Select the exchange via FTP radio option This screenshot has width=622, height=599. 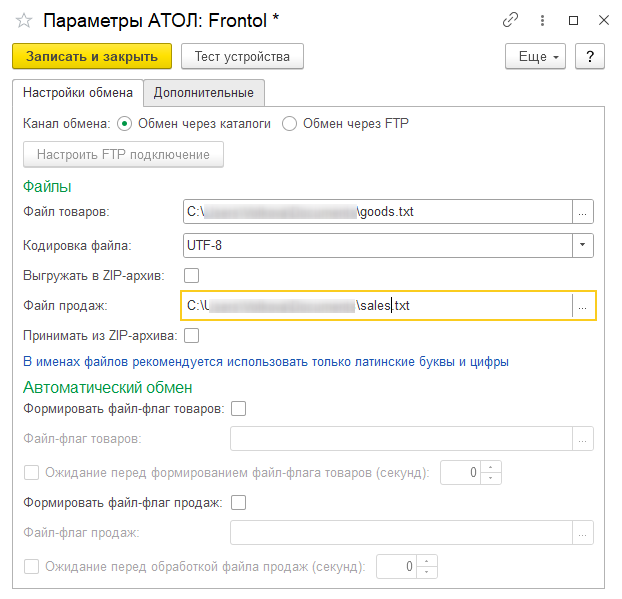pyautogui.click(x=290, y=124)
